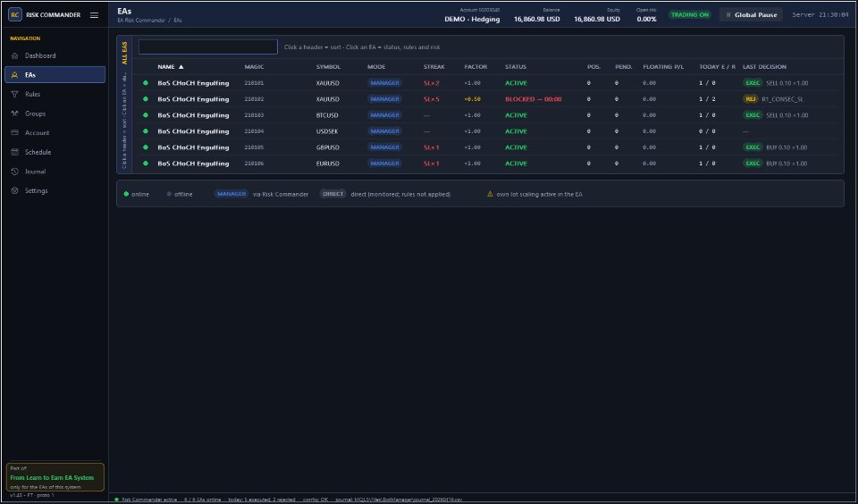The image size is (858, 504).
Task: Open the Schedule page
Action: (x=55, y=152)
